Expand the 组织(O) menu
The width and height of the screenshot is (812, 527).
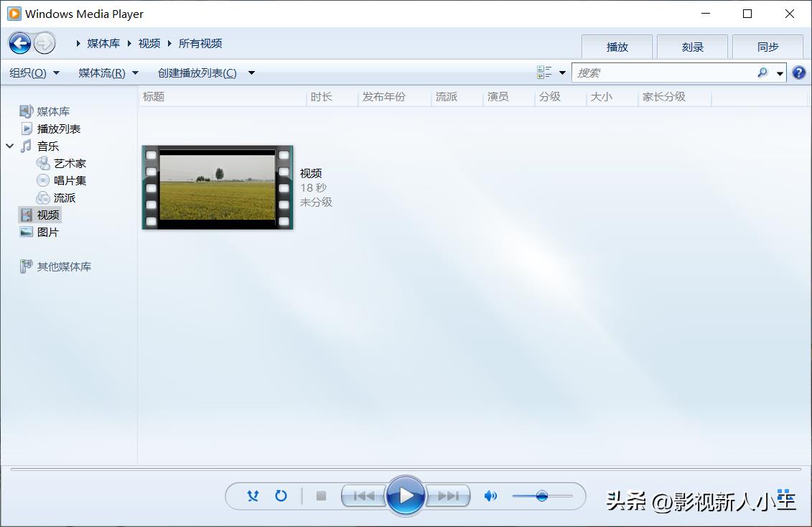pos(34,73)
